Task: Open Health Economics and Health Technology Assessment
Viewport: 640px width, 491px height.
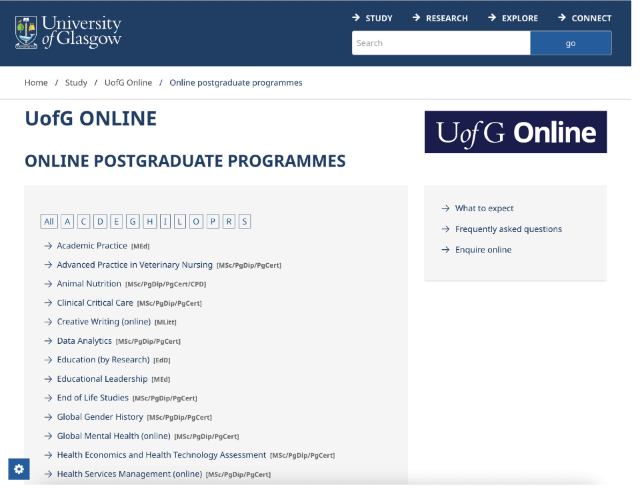Action: tap(161, 455)
